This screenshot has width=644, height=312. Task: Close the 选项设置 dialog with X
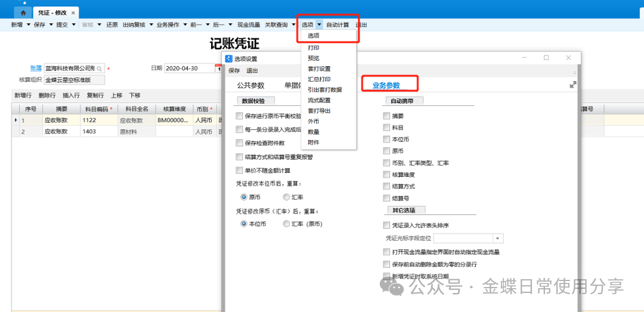tap(568, 58)
